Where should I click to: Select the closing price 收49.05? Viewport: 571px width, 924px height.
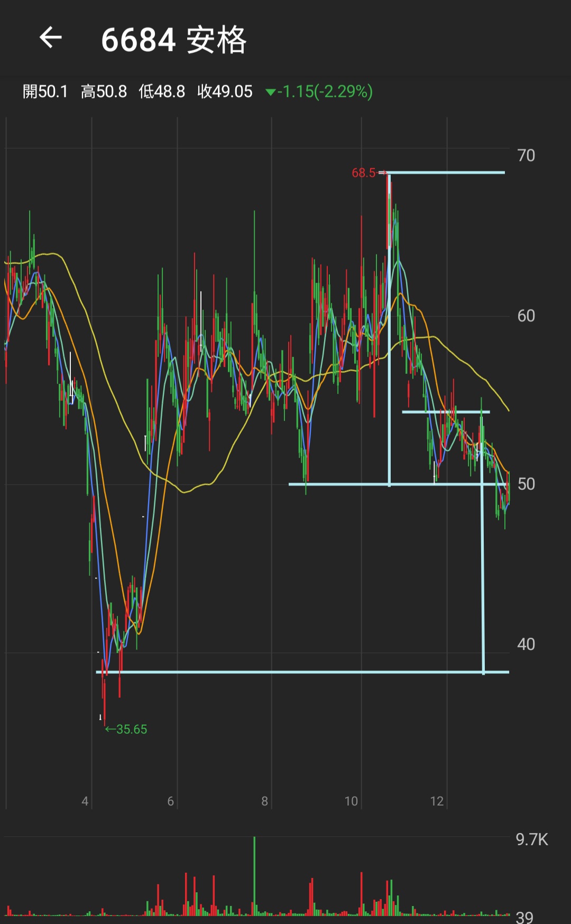(225, 92)
